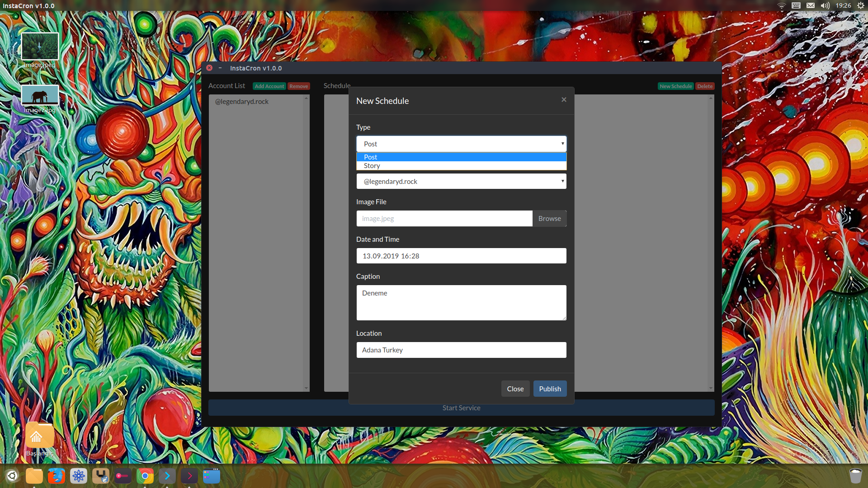868x488 pixels.
Task: Click the InstaCron v1.0.0 top bar title
Action: click(x=28, y=5)
